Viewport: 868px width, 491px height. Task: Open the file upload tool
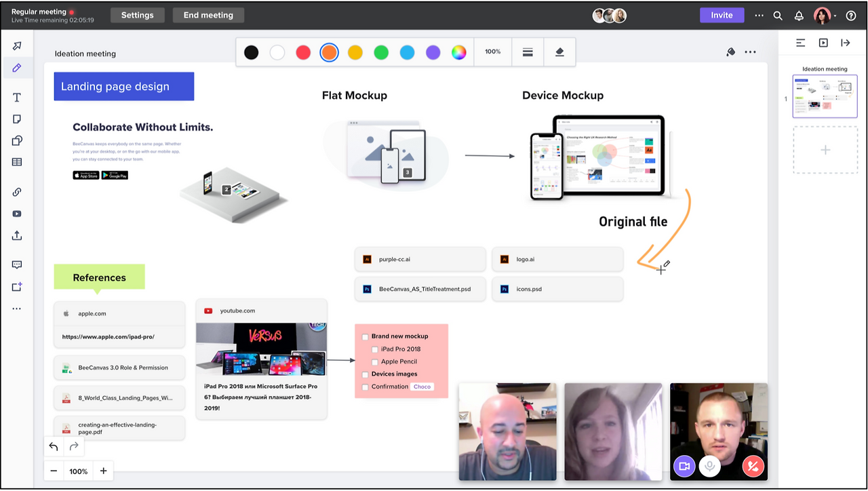pos(17,235)
